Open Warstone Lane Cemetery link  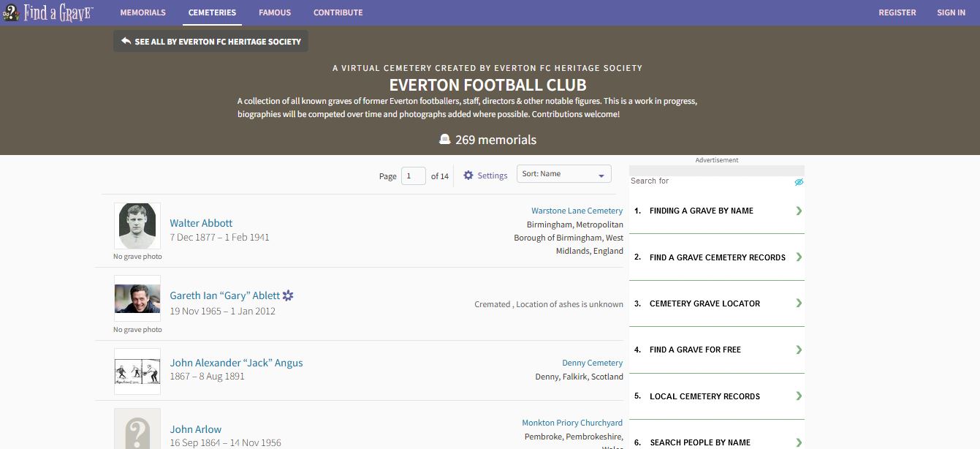click(x=577, y=211)
